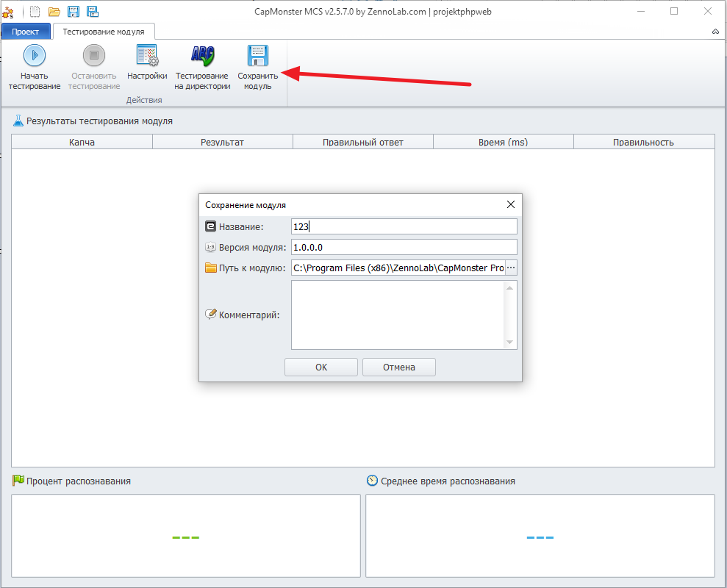The height and width of the screenshot is (588, 727).
Task: Click the flag icon near Процент распознавания
Action: click(x=18, y=481)
